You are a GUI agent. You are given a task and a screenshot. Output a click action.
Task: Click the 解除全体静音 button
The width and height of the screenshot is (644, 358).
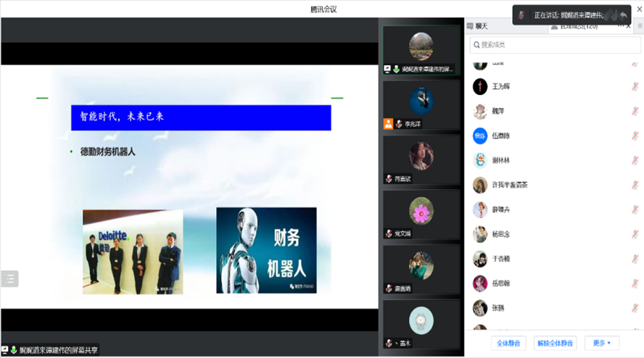[x=555, y=343]
